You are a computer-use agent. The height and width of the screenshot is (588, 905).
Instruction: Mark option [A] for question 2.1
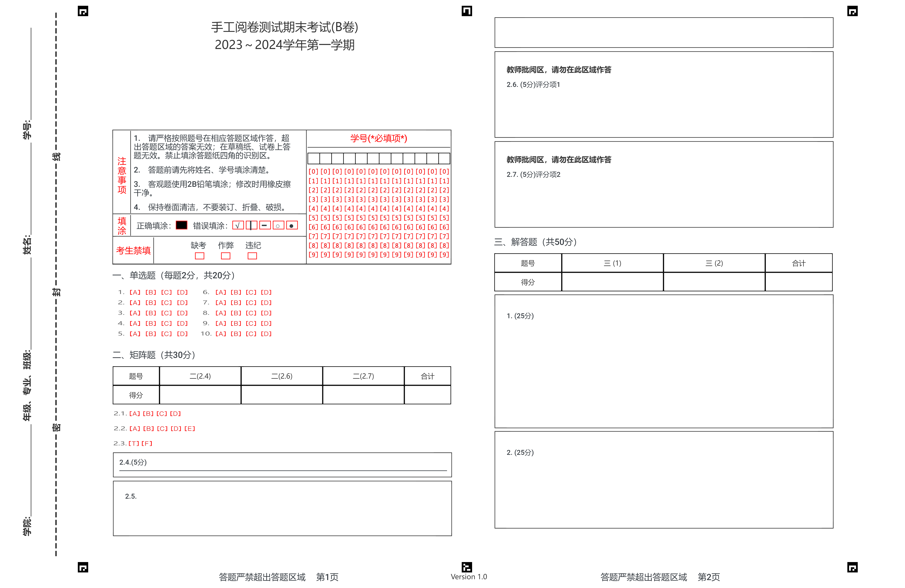tap(135, 413)
